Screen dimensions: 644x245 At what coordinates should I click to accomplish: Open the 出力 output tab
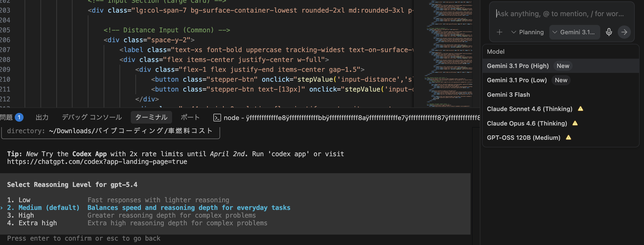(x=42, y=117)
